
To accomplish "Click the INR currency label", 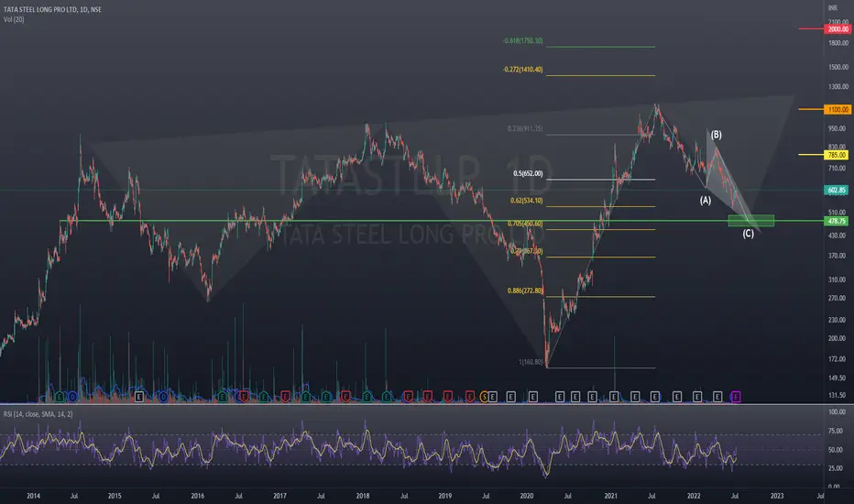I will 833,8.
